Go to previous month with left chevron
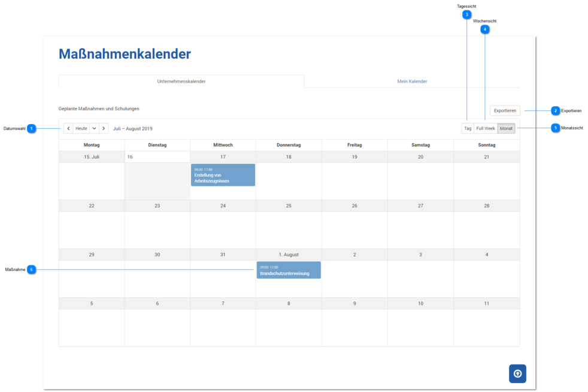Image resolution: width=588 pixels, height=392 pixels. pos(68,128)
